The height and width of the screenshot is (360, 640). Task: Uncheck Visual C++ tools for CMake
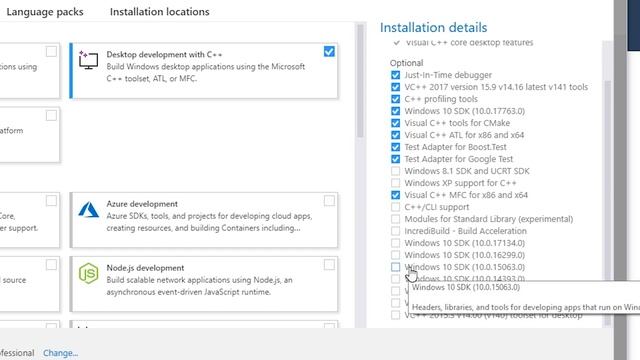pos(395,123)
